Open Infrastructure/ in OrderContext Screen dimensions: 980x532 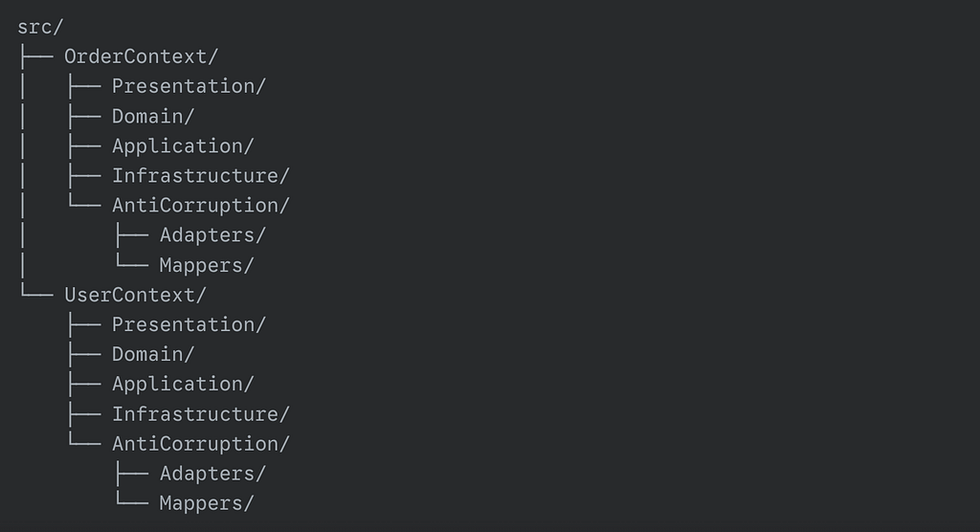pyautogui.click(x=201, y=176)
